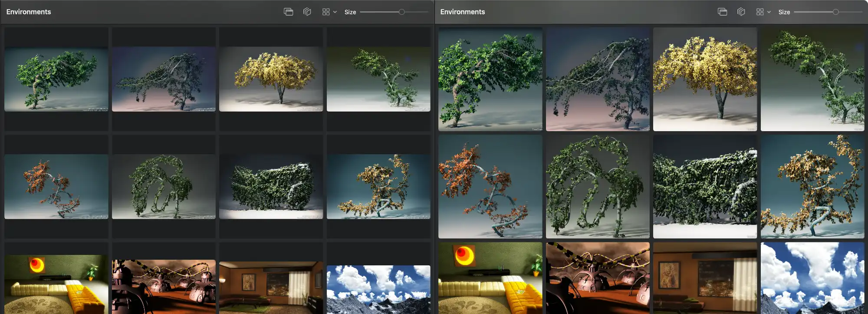The height and width of the screenshot is (314, 868).
Task: Select green tree on olive background, left panel
Action: (x=378, y=79)
